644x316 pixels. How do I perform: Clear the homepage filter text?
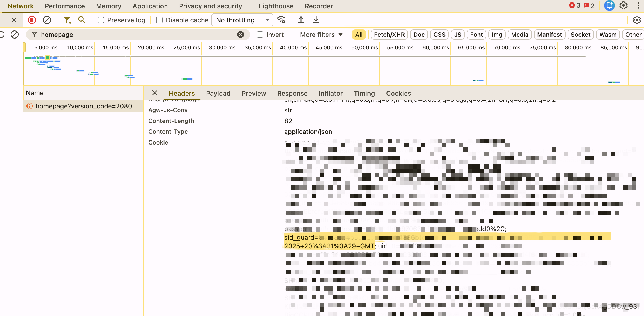click(241, 35)
